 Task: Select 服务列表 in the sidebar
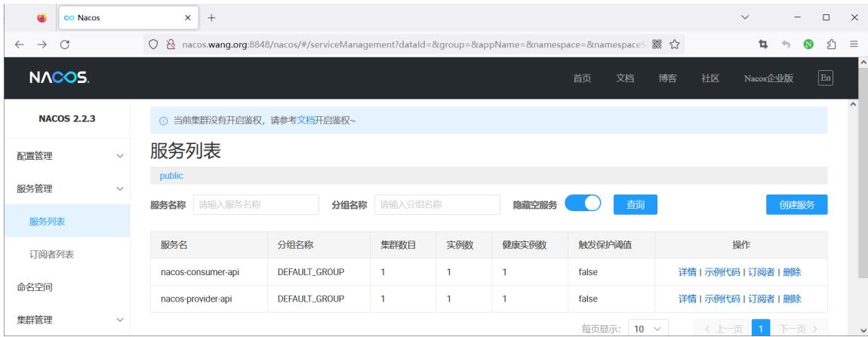click(x=67, y=222)
